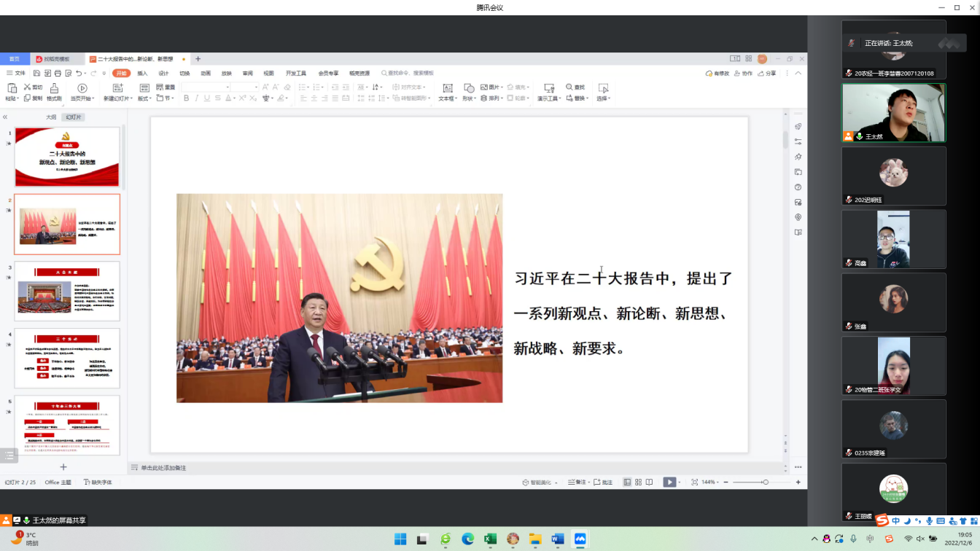This screenshot has width=980, height=551.
Task: Click the Share (分享) icon
Action: 767,74
